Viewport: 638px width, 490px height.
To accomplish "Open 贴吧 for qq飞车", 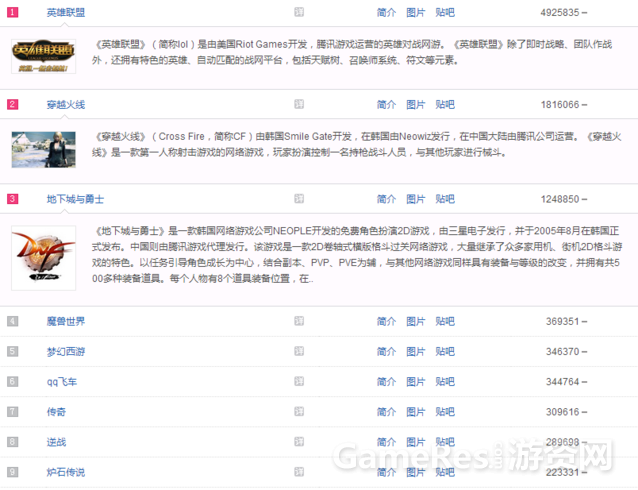I will pos(445,381).
